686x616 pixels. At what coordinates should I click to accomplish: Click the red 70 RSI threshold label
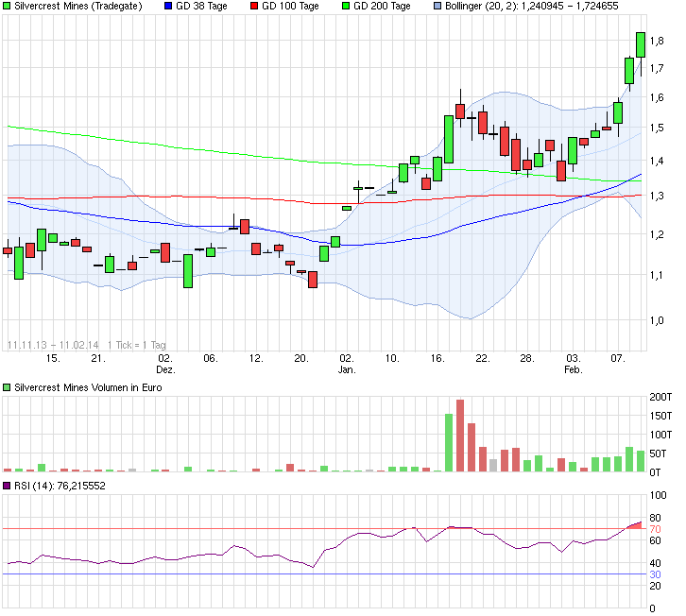tap(655, 529)
